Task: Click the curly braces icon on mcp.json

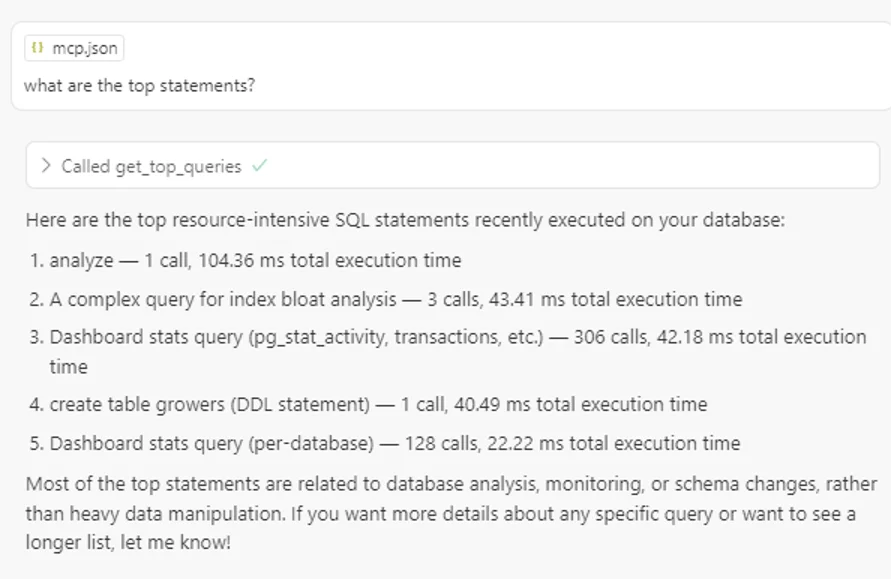Action: [x=38, y=48]
